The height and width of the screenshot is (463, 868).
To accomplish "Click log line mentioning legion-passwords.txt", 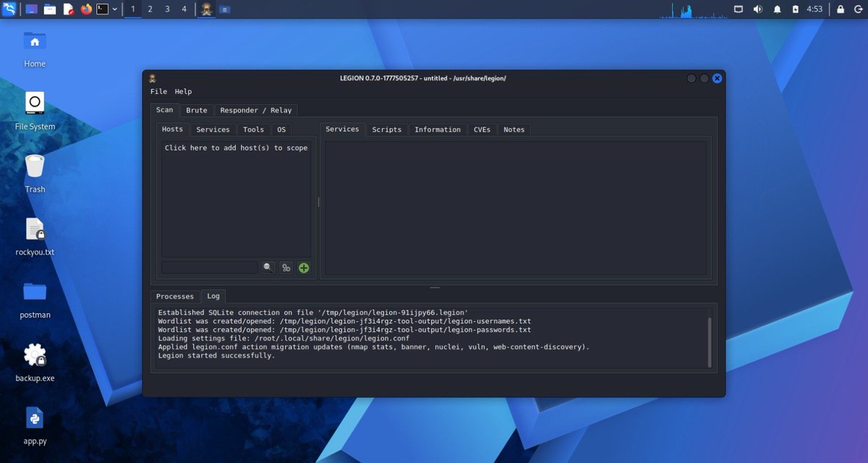I will [x=344, y=330].
